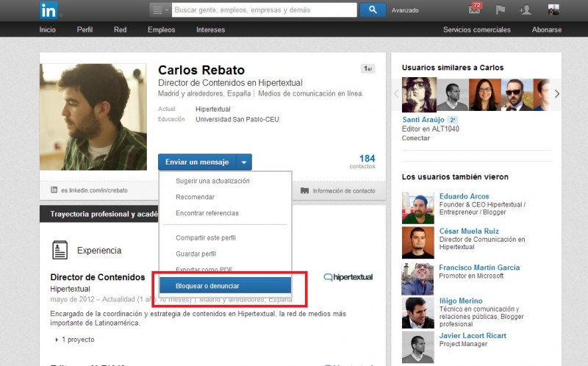This screenshot has height=366, width=588.
Task: Click Conectar under Santi Araújo
Action: click(x=415, y=138)
